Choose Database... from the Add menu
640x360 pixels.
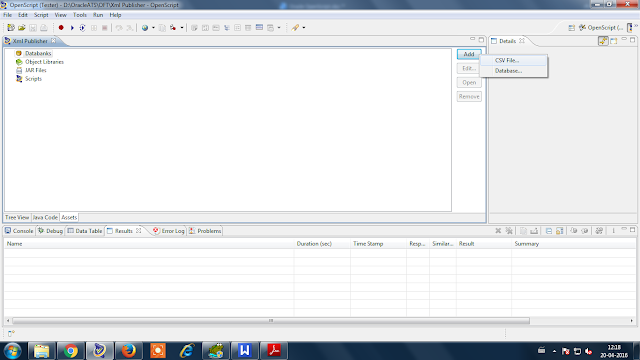514,71
